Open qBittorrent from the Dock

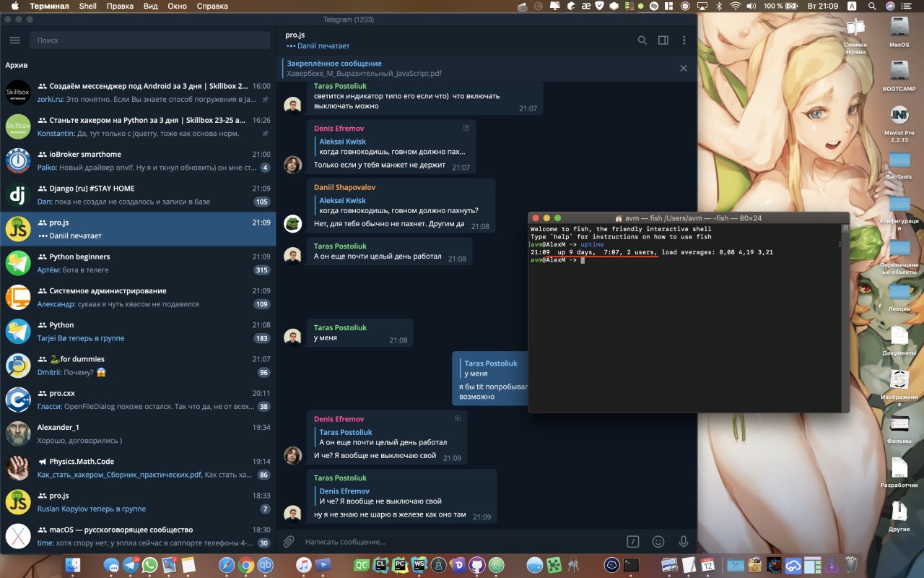[x=266, y=565]
